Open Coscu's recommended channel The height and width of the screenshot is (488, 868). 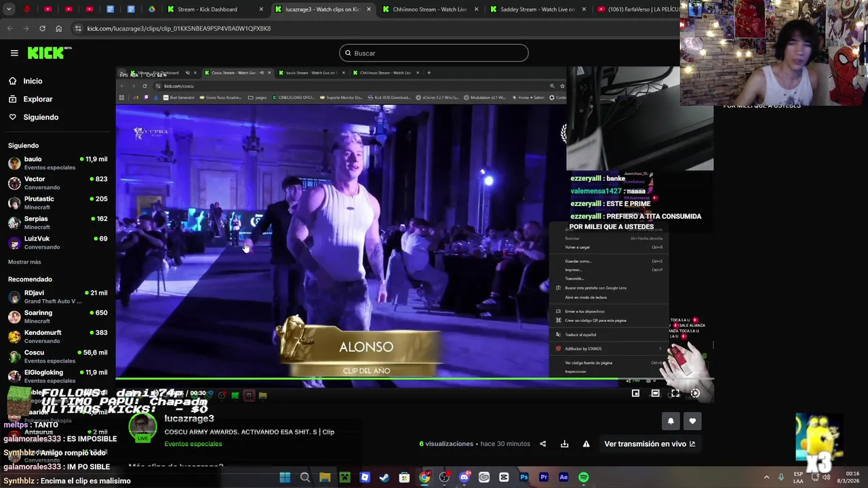click(x=58, y=357)
